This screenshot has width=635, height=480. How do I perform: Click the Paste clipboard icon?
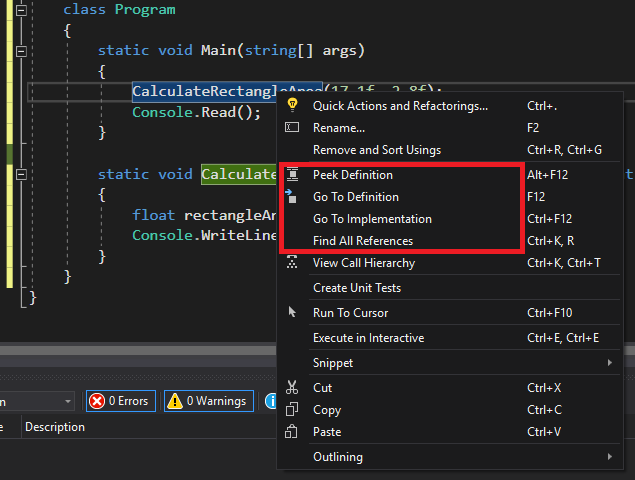(x=292, y=432)
